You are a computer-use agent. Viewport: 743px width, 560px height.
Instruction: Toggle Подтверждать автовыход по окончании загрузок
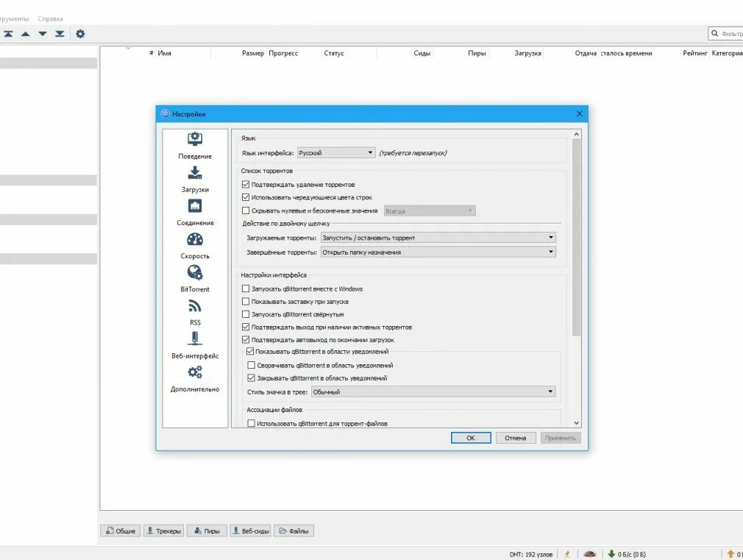point(246,339)
